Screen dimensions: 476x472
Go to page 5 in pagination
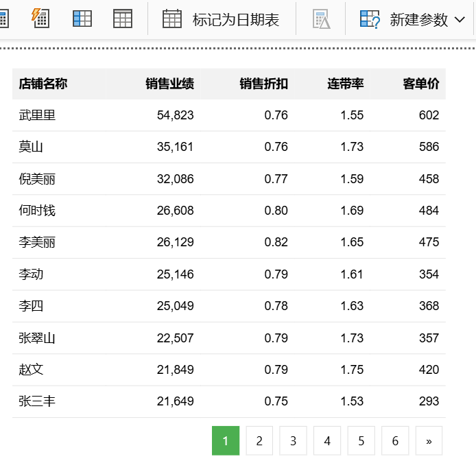[x=361, y=440]
